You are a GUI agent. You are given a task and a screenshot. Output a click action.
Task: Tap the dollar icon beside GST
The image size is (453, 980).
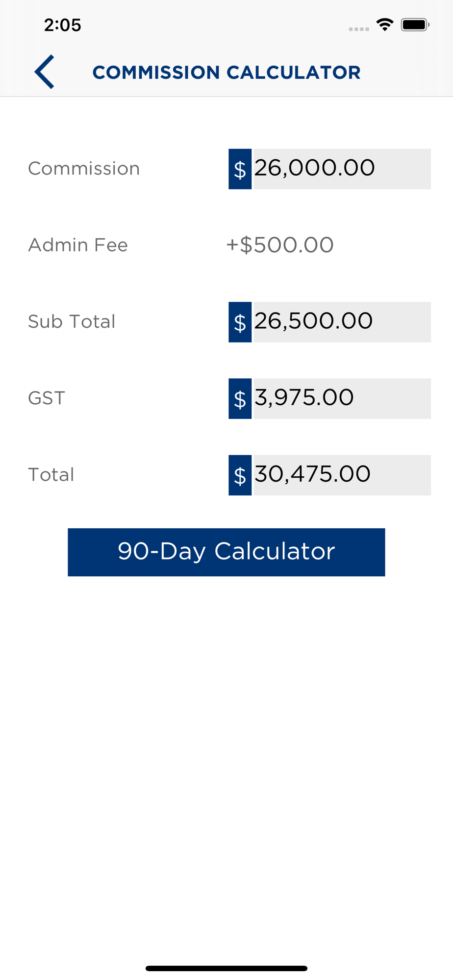coord(240,398)
